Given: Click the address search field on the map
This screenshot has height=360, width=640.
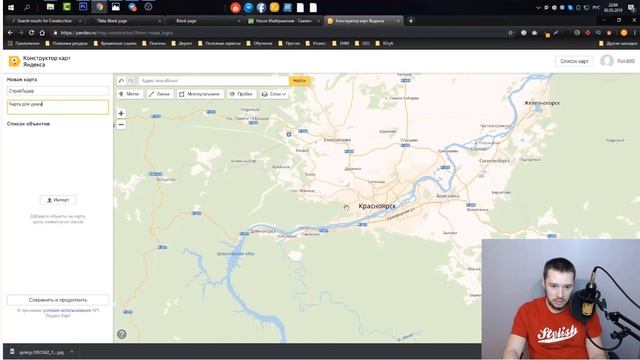Looking at the screenshot, I should click(213, 81).
